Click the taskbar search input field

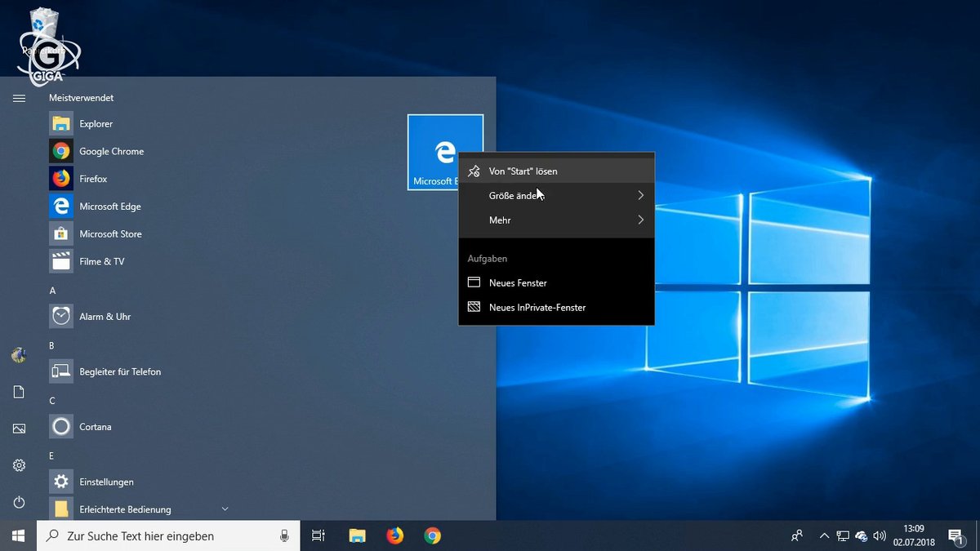[x=163, y=535]
